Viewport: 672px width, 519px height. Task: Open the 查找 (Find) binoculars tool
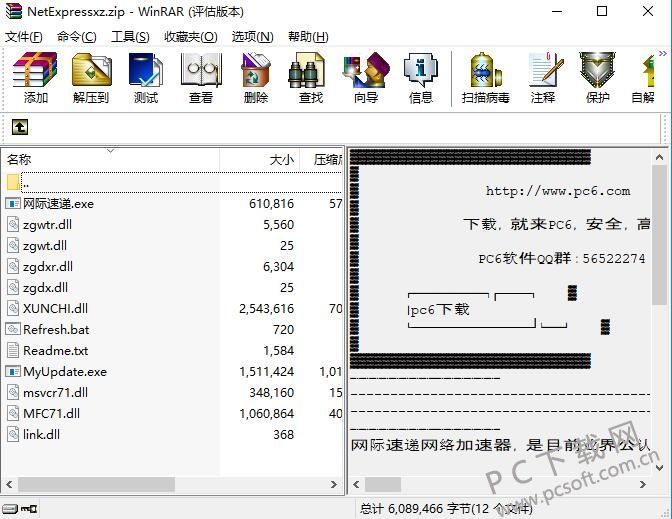click(311, 78)
